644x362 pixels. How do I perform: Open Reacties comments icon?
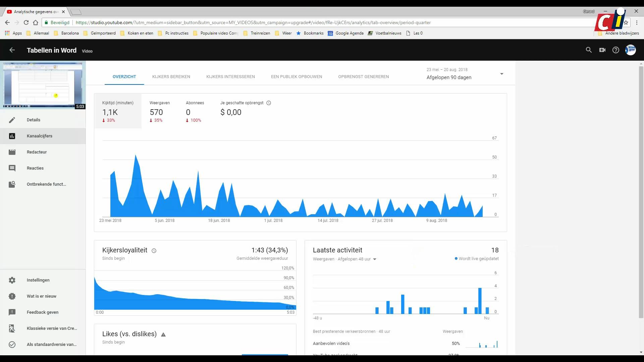12,168
